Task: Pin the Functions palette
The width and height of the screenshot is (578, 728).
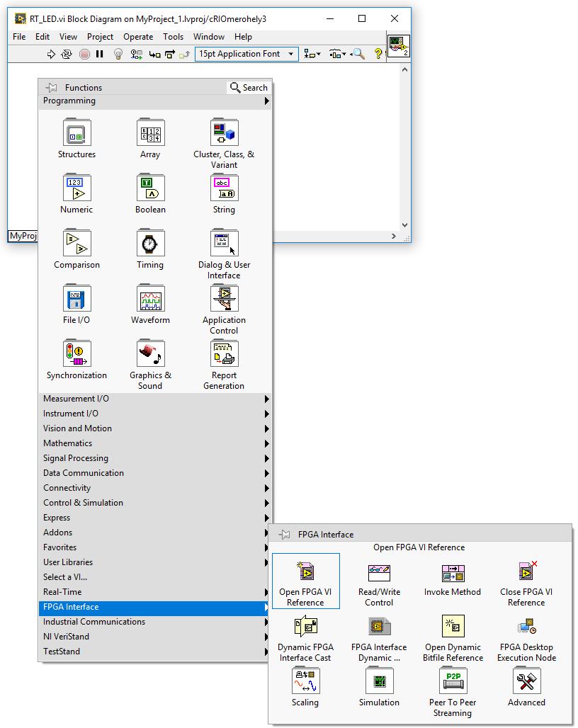Action: [x=51, y=87]
